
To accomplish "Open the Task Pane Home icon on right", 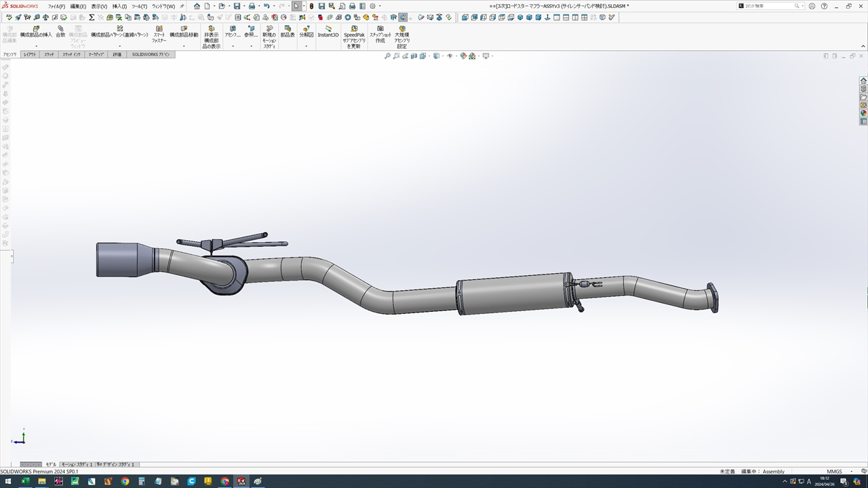I will coord(863,81).
